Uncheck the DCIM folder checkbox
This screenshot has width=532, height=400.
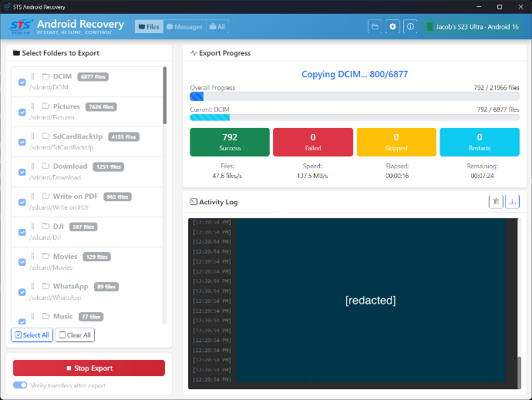(22, 82)
